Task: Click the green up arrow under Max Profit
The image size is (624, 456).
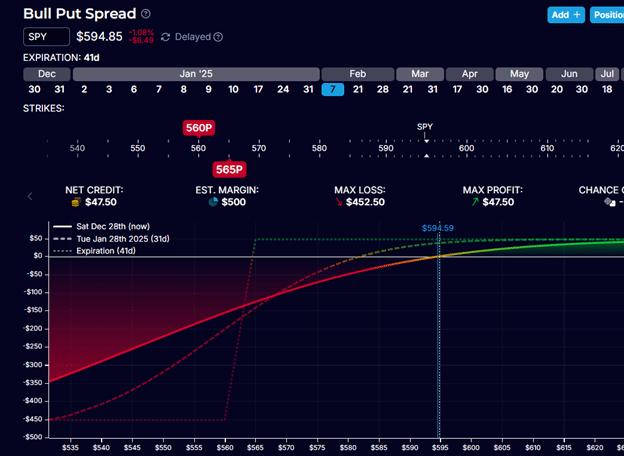Action: 475,202
